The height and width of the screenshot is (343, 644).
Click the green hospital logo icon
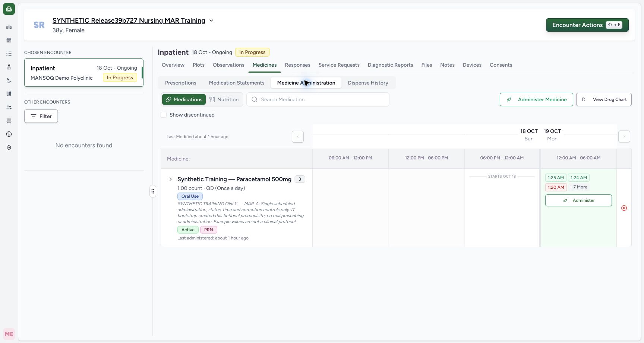tap(9, 9)
